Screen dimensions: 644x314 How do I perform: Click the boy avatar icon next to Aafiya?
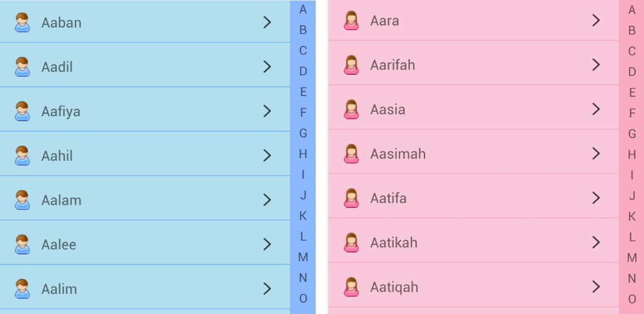(x=22, y=111)
